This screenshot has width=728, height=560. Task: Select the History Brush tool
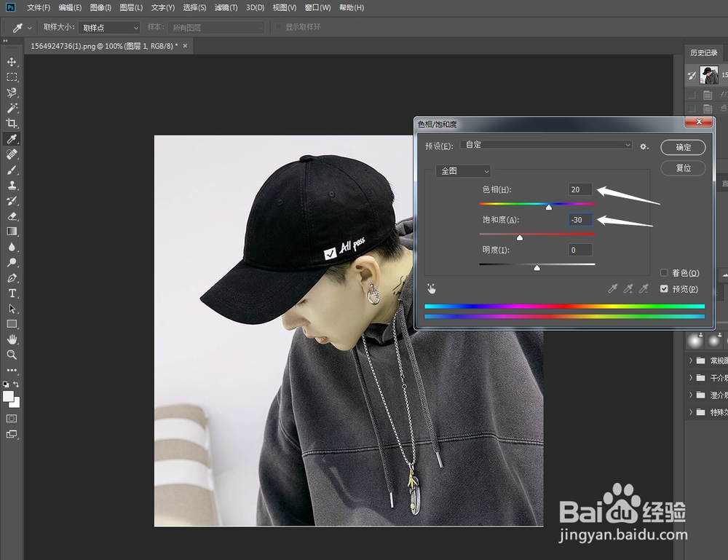pyautogui.click(x=12, y=200)
